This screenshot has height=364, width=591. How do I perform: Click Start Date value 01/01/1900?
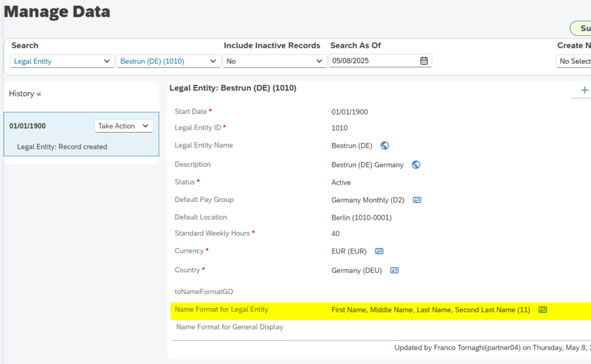349,112
